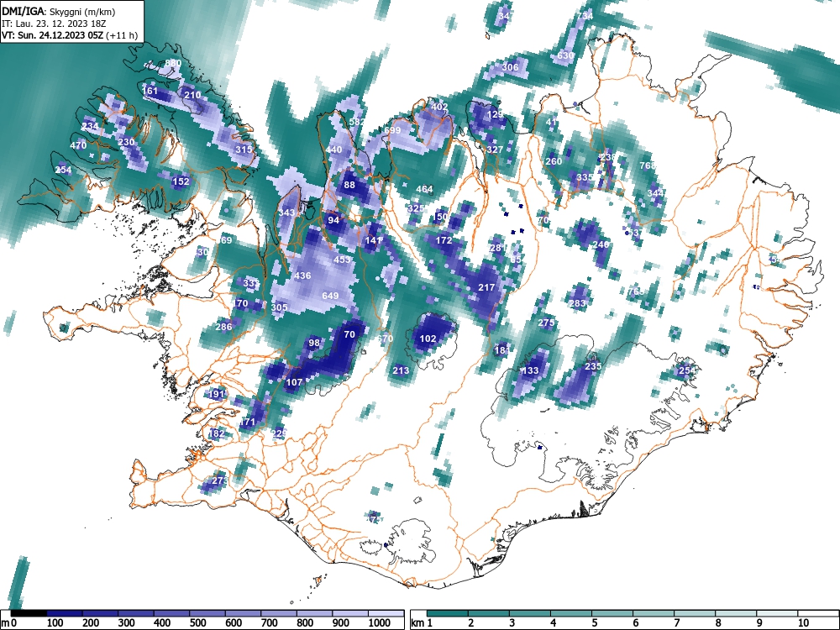
Task: Click the '300' label in the meters legend
Action: [x=127, y=623]
